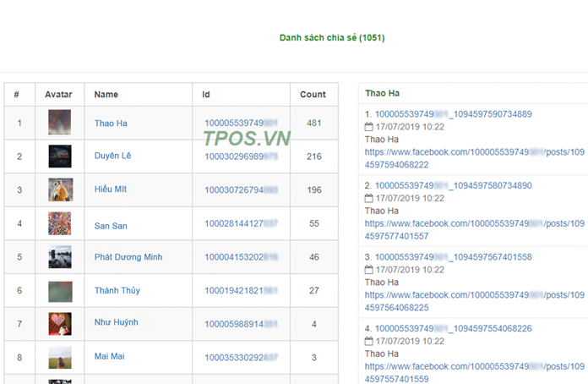The image size is (588, 384).
Task: Click calendar icon of share entry 2
Action: [368, 198]
